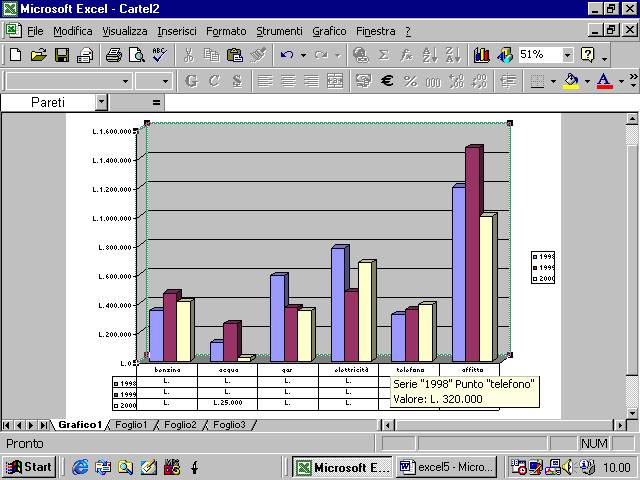The image size is (640, 480).
Task: Open the Grafico menu
Action: click(x=329, y=31)
